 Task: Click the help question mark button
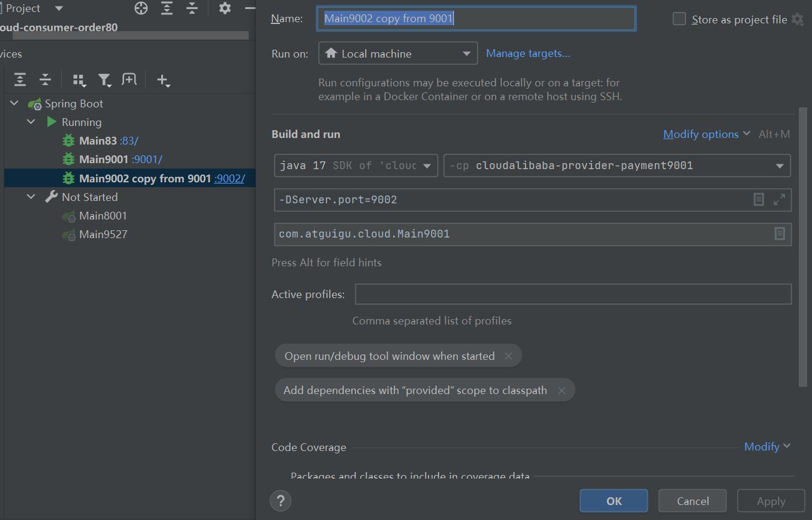click(x=280, y=500)
